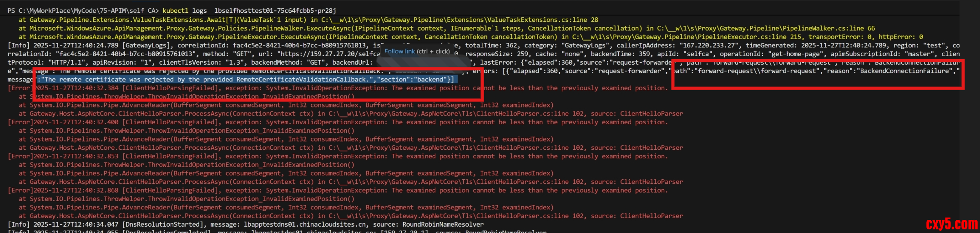
Task: Click the [Error] 12:40:32.868 ClientHelloParsingFailed line
Action: click(338, 190)
